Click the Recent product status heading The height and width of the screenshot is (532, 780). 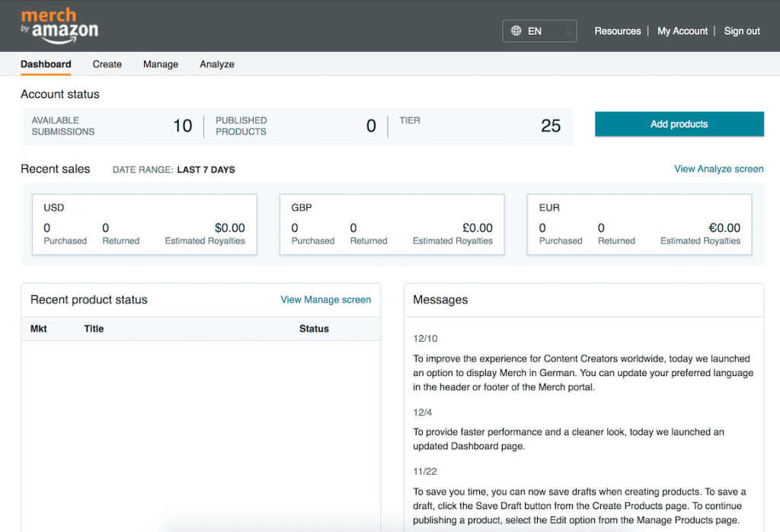pos(89,300)
